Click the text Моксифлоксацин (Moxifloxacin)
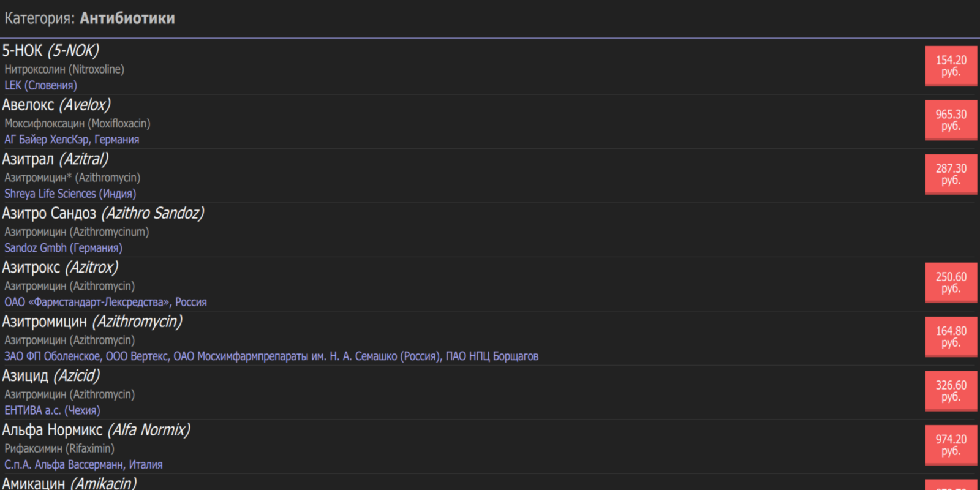Image resolution: width=980 pixels, height=490 pixels. click(77, 124)
